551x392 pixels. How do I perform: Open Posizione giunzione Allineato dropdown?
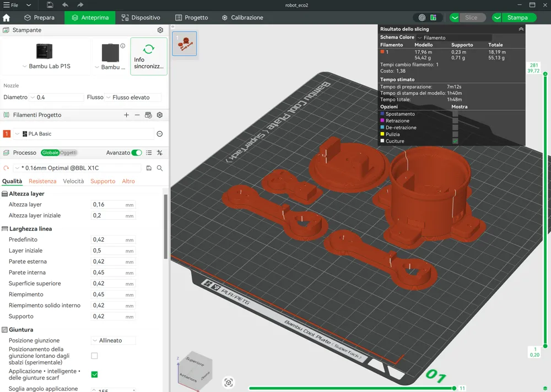point(113,340)
